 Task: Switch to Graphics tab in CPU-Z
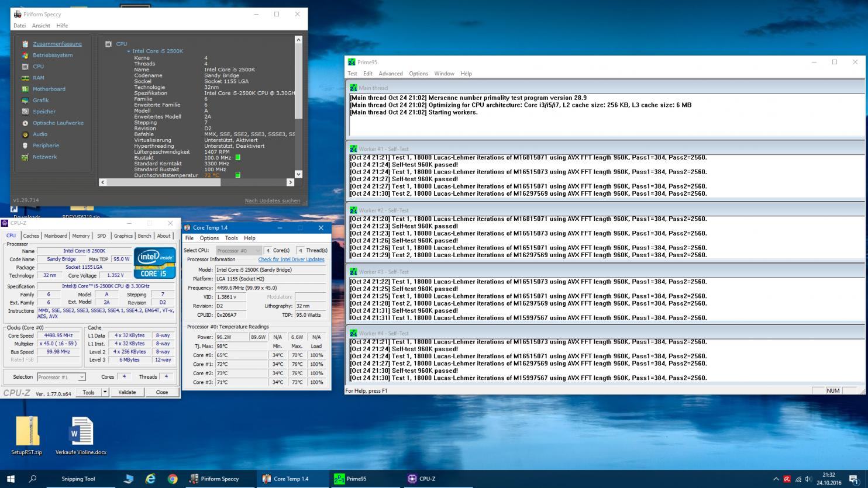tap(123, 236)
